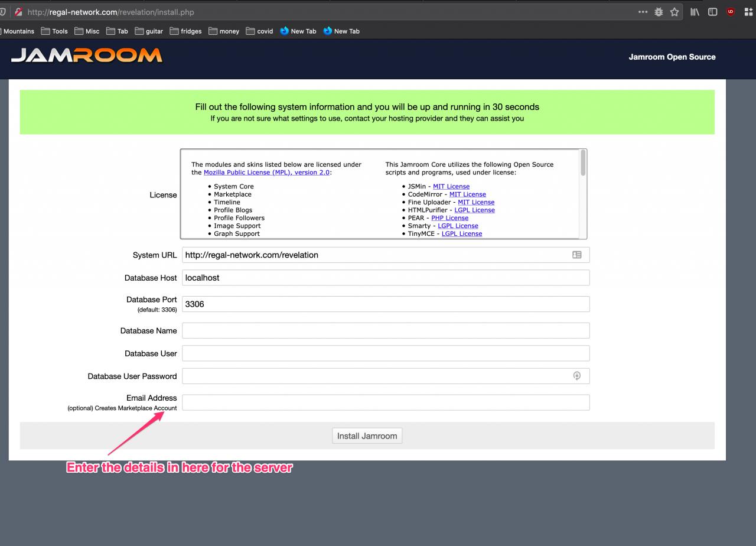Open the last New Tab bookmark
756x546 pixels.
341,31
